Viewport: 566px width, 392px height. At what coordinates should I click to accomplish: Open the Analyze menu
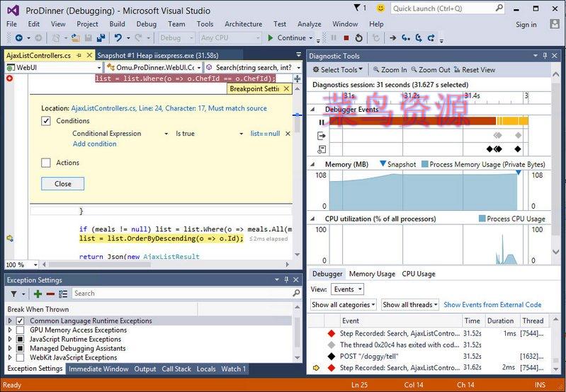[310, 24]
